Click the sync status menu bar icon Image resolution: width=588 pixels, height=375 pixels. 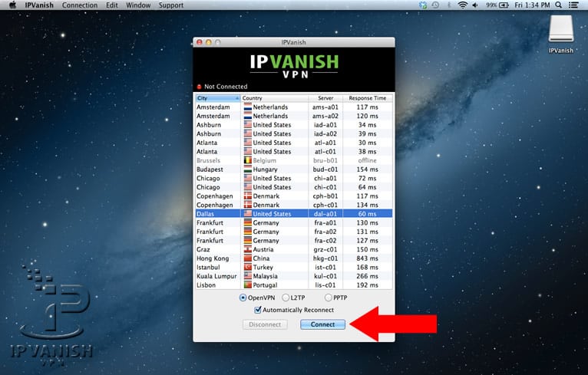(423, 5)
